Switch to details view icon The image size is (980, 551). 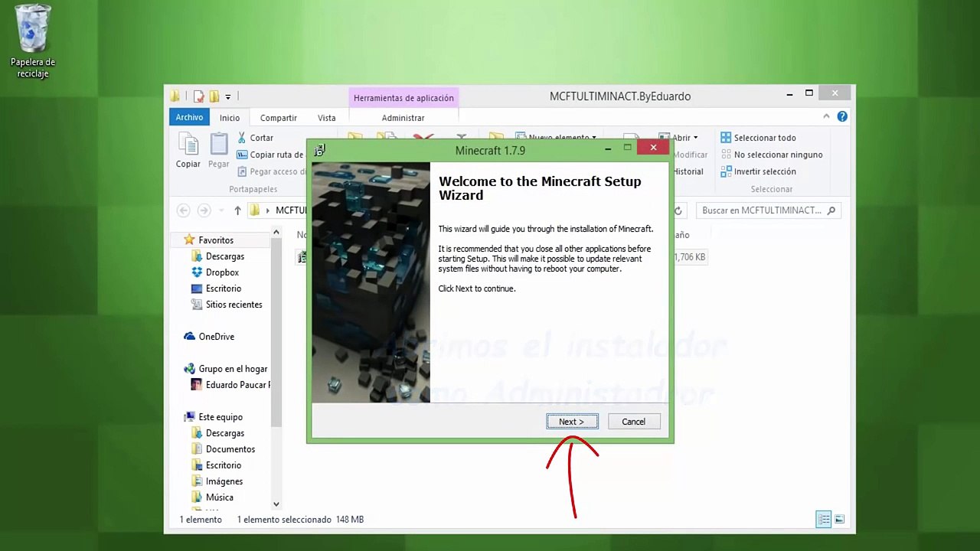823,520
